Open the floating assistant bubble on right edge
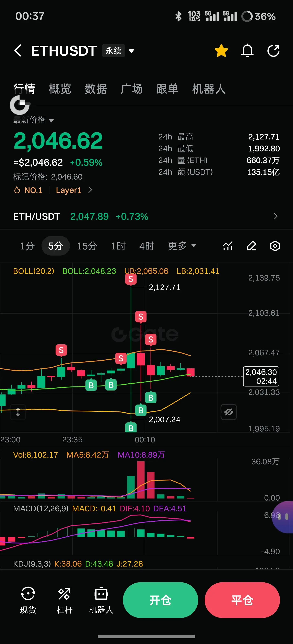Viewport: 293px width, 644px height. coord(283,517)
